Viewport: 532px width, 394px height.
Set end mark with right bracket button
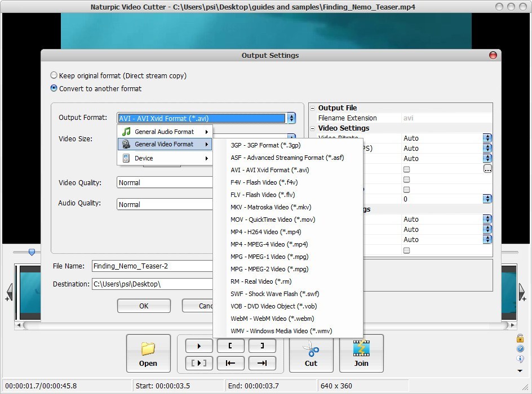[262, 346]
